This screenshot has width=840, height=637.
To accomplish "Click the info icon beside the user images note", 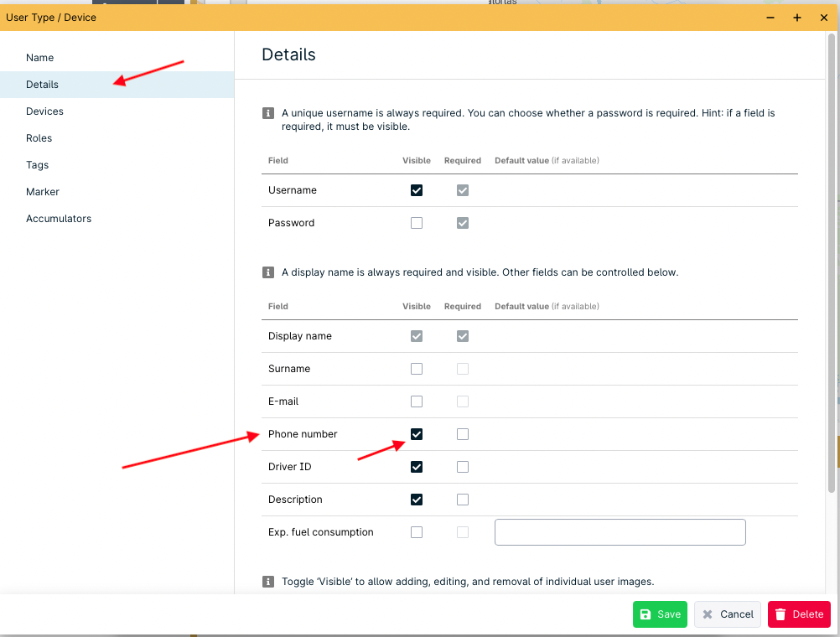I will click(268, 582).
